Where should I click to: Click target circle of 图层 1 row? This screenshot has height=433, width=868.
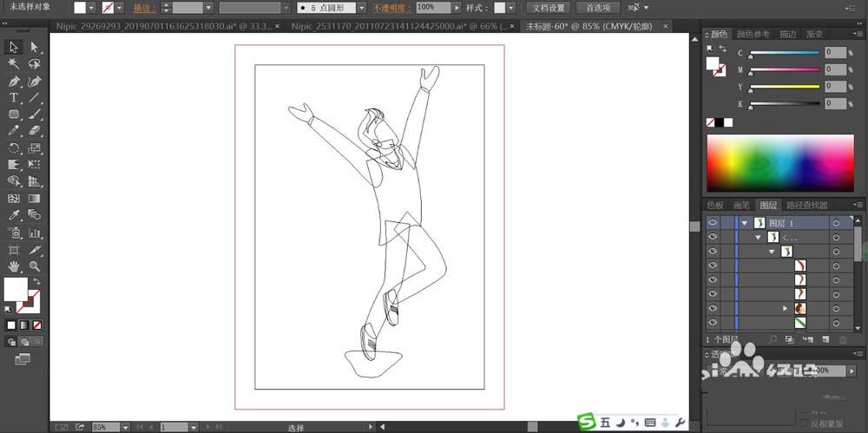836,223
